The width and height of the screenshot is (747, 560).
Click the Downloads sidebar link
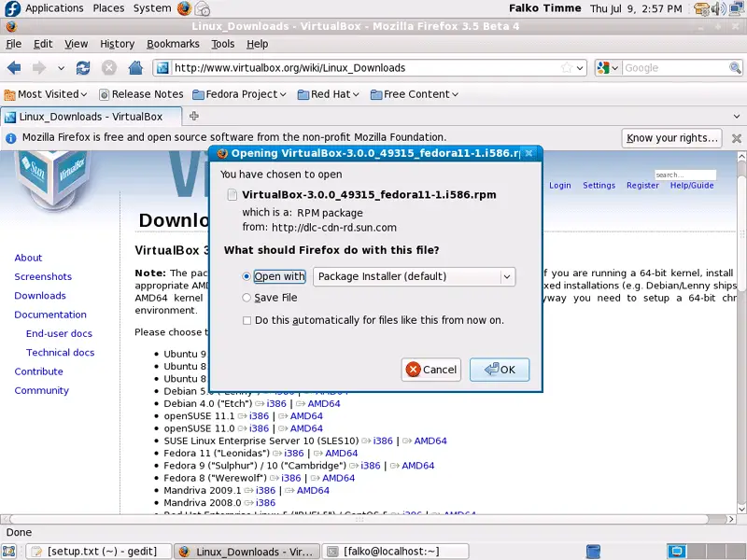click(x=40, y=296)
